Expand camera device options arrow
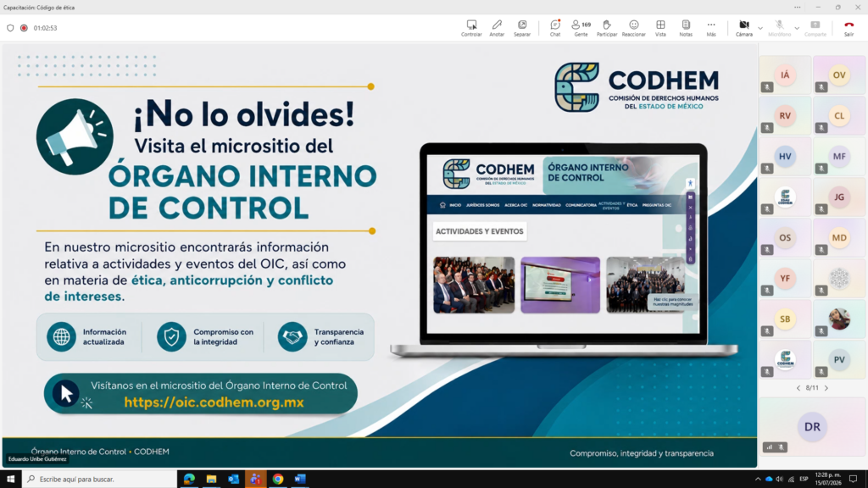Image resolution: width=868 pixels, height=488 pixels. (760, 28)
